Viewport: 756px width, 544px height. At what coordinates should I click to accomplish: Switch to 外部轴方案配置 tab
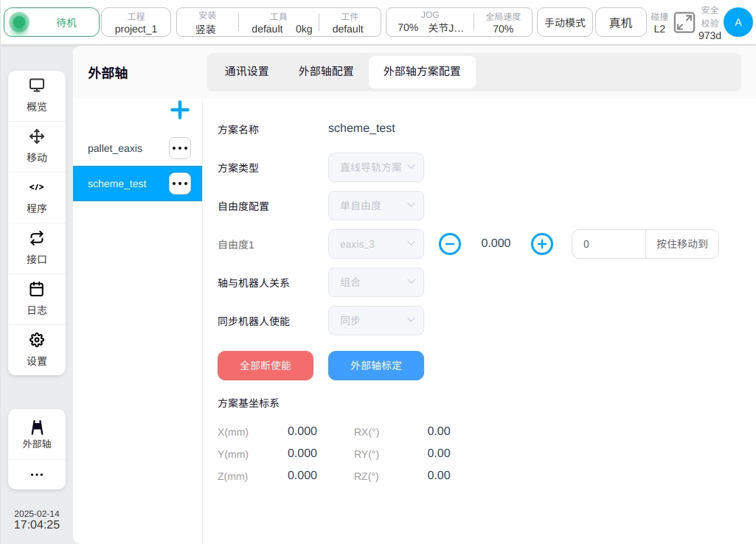[422, 72]
